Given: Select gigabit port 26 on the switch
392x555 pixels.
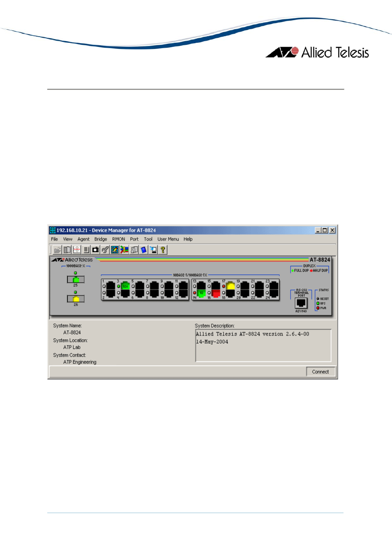Looking at the screenshot, I should pos(76,299).
